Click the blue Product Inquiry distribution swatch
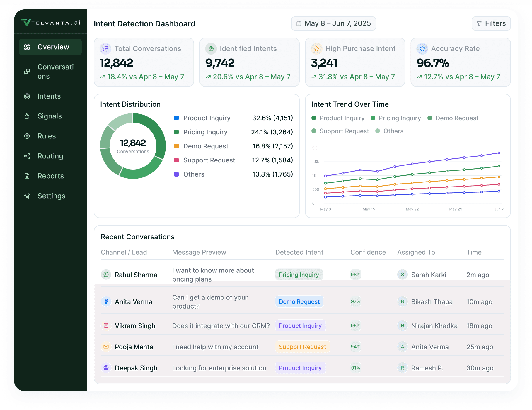Viewport: 532px width, 410px height. pyautogui.click(x=176, y=118)
